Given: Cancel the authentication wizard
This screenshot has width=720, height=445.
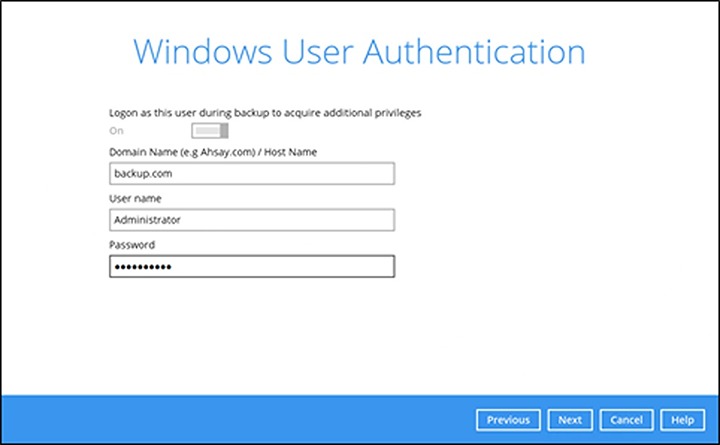Looking at the screenshot, I should 626,420.
